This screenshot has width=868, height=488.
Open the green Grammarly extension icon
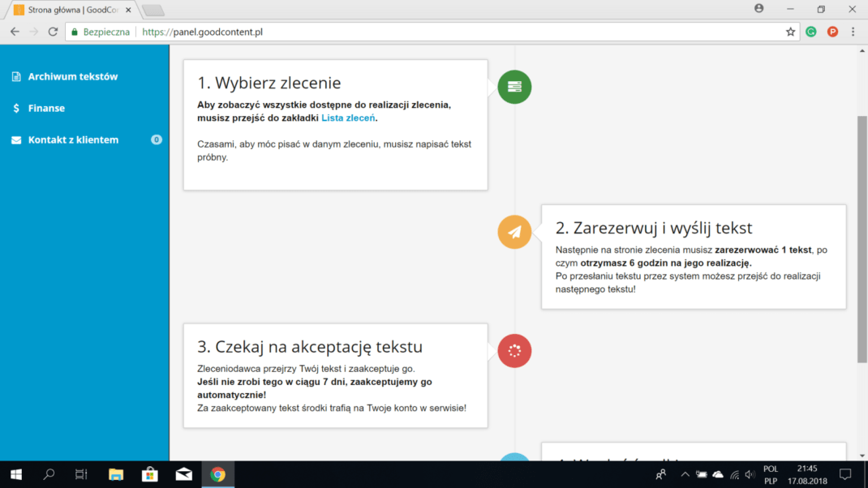click(810, 31)
